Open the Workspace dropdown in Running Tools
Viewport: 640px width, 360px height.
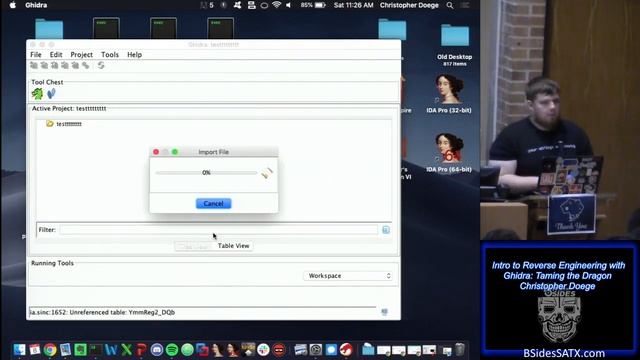pyautogui.click(x=348, y=276)
